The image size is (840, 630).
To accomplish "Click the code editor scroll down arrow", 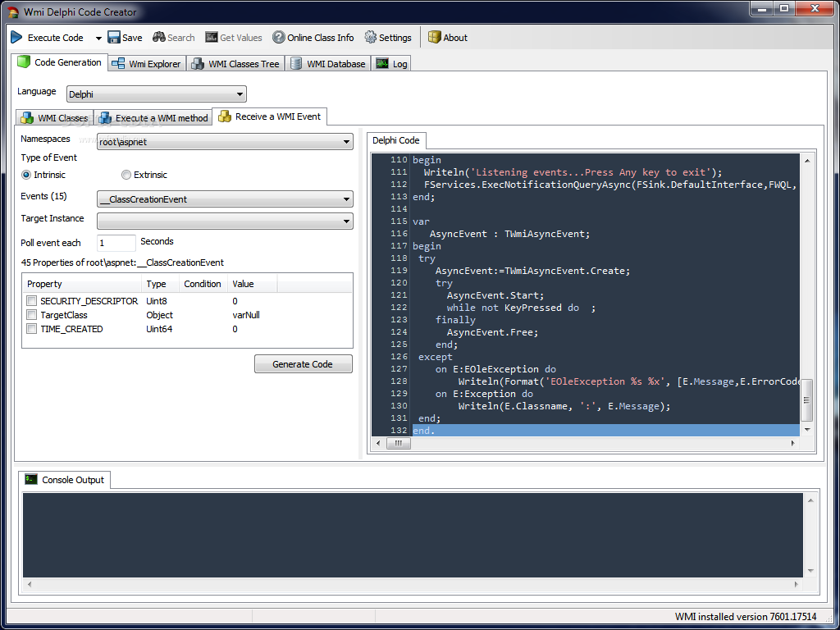I will click(807, 430).
